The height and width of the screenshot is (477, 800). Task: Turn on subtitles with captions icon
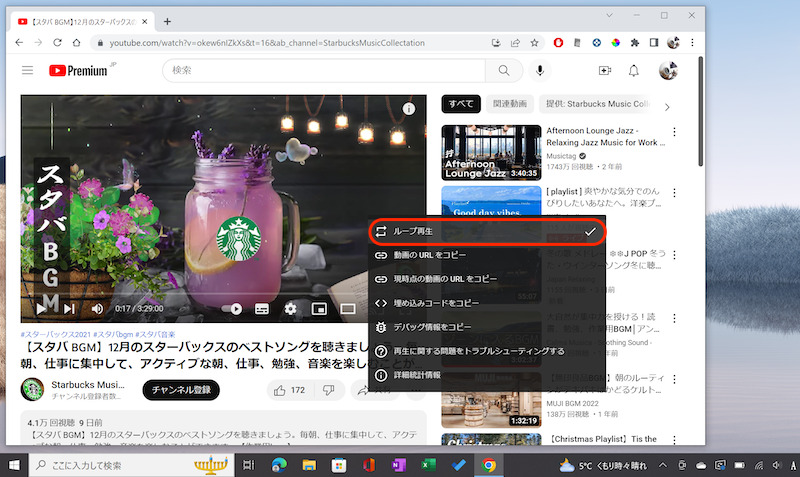[262, 309]
